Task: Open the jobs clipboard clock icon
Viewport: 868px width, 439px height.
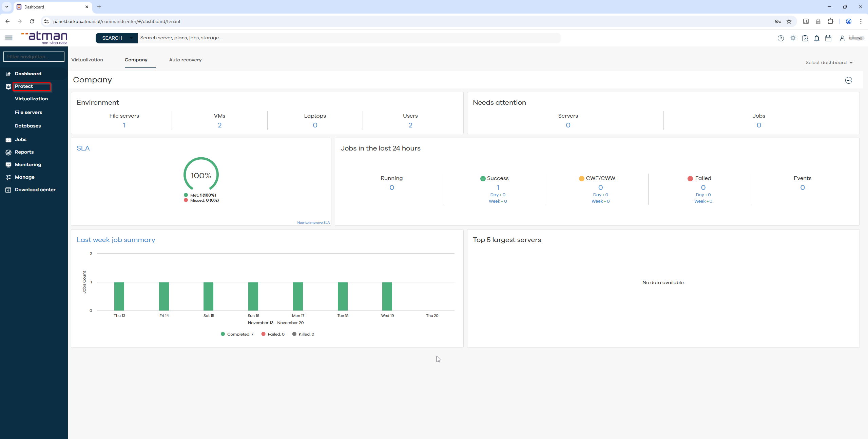Action: click(805, 38)
